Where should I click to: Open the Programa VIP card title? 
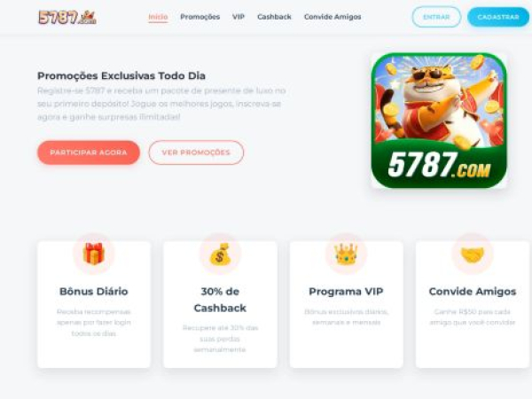click(346, 292)
